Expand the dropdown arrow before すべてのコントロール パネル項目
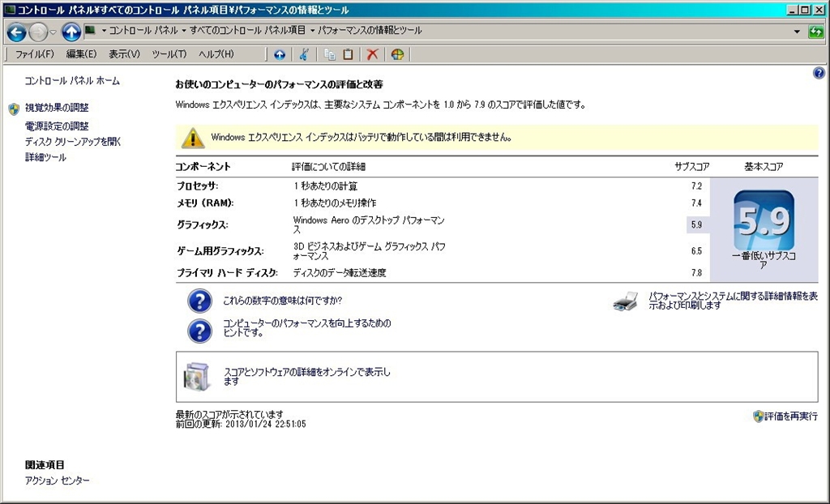Image resolution: width=830 pixels, height=504 pixels. coord(184,31)
